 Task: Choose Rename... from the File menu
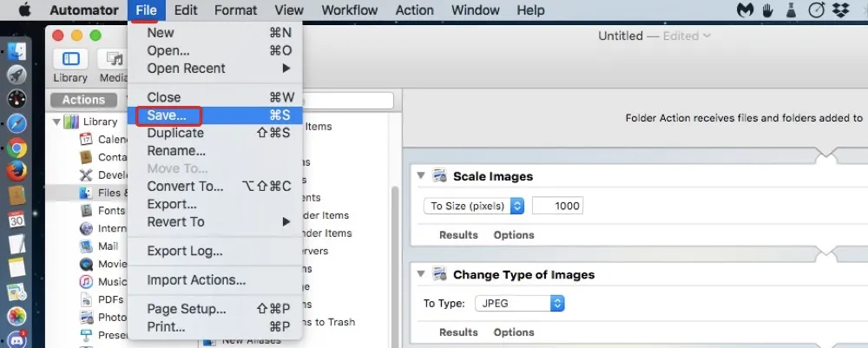click(x=215, y=150)
